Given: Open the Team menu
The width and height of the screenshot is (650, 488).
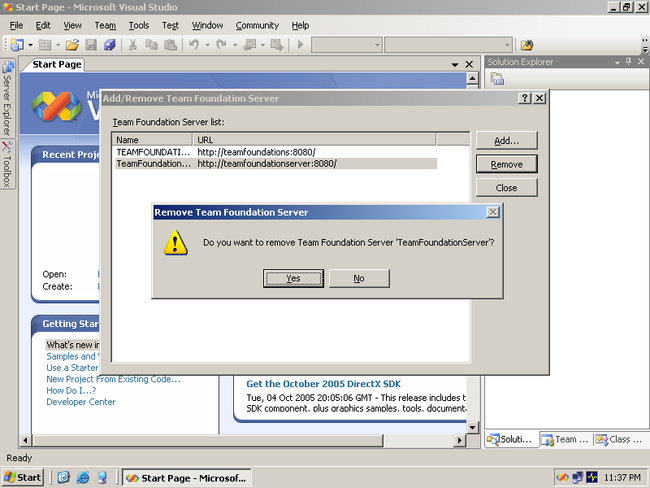Looking at the screenshot, I should click(x=105, y=25).
